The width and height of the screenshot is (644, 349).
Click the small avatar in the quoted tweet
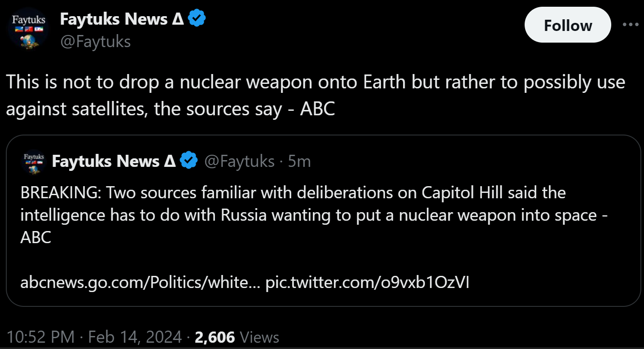(34, 161)
